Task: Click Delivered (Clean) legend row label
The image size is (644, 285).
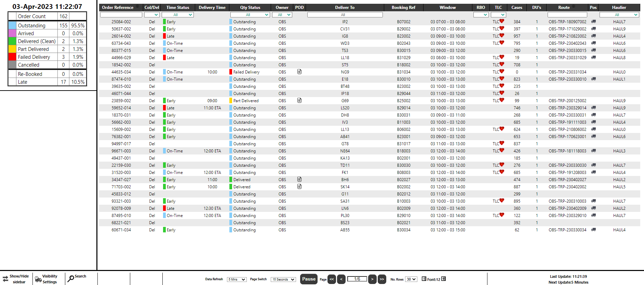Action: pyautogui.click(x=37, y=41)
